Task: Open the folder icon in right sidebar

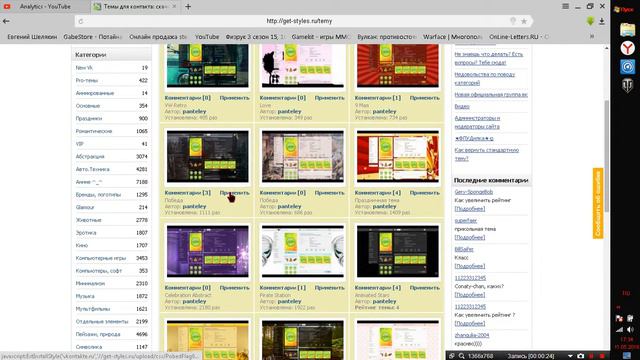Action: (627, 30)
